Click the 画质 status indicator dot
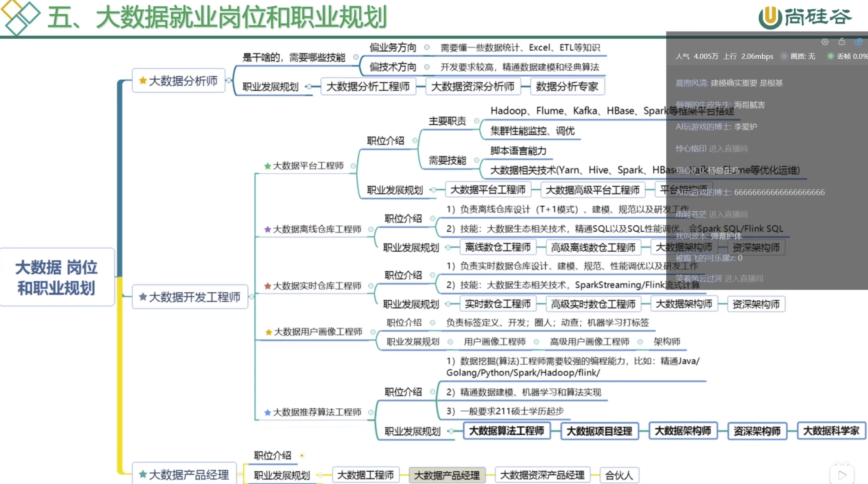This screenshot has width=868, height=484. point(784,56)
